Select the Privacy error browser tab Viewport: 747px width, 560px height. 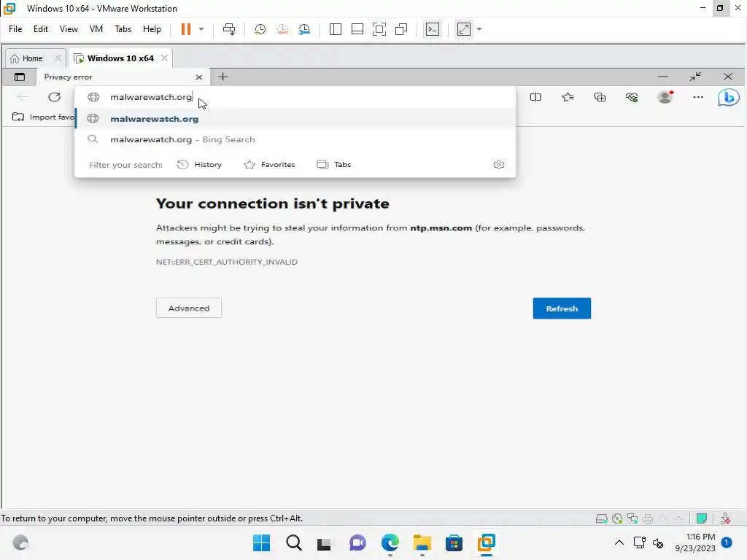(115, 77)
